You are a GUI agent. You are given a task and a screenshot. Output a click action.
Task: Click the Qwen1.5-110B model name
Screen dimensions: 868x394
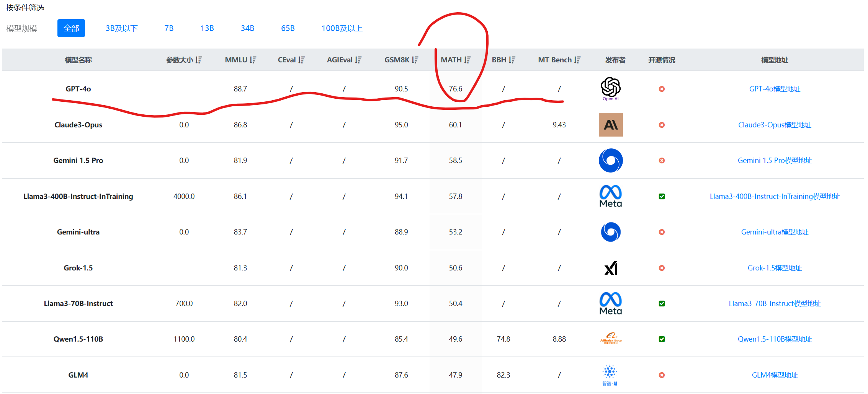[78, 339]
